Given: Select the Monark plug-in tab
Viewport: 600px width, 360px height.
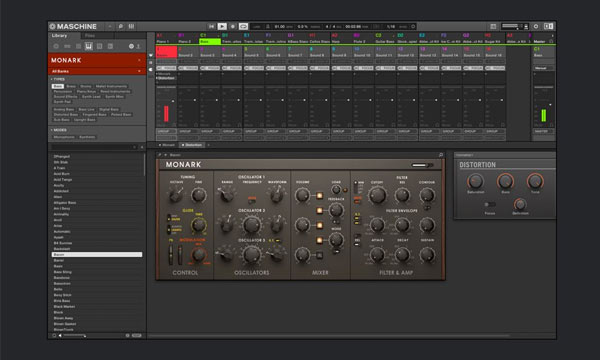Looking at the screenshot, I should pos(167,145).
